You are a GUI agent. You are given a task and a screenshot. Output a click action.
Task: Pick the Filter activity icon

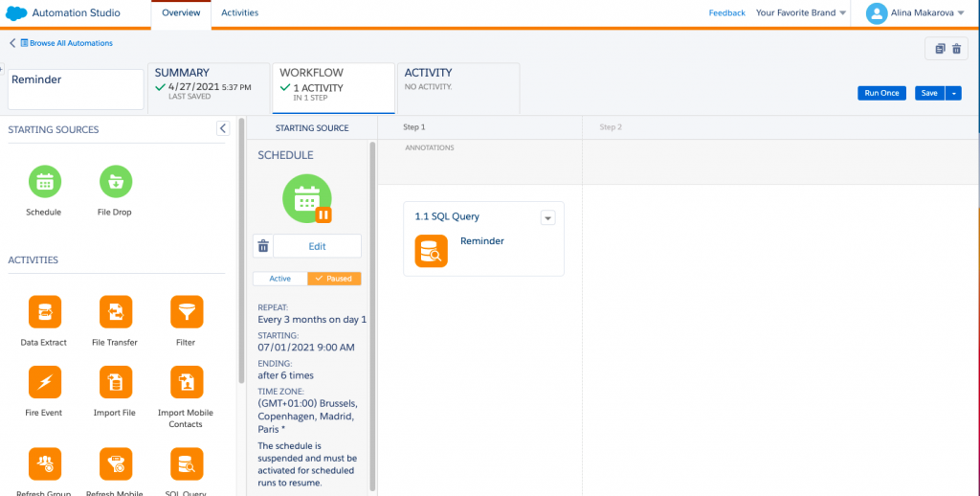[x=186, y=312]
